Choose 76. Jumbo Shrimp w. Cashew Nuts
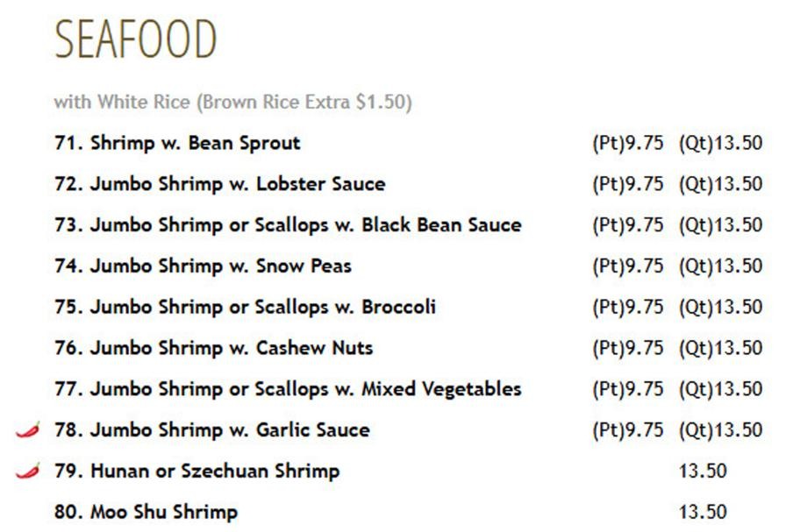 pyautogui.click(x=213, y=348)
